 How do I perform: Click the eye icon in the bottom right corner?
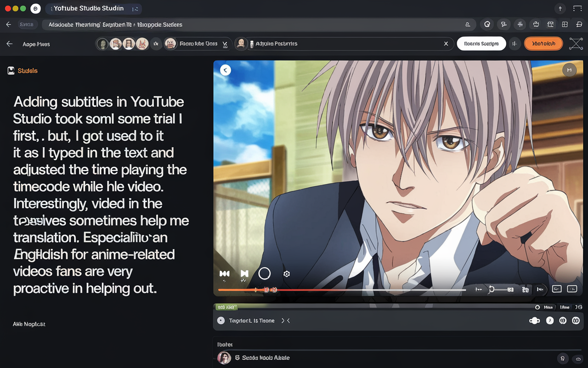(x=578, y=359)
